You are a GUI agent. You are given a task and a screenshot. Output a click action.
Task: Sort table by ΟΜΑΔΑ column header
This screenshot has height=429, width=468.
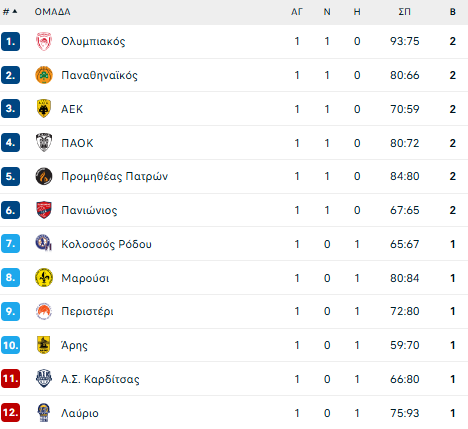click(52, 12)
